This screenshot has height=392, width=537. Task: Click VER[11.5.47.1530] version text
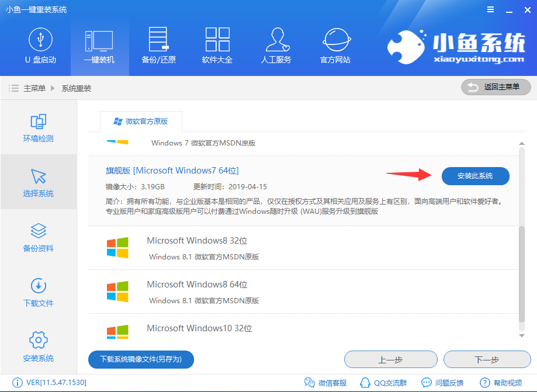point(56,383)
